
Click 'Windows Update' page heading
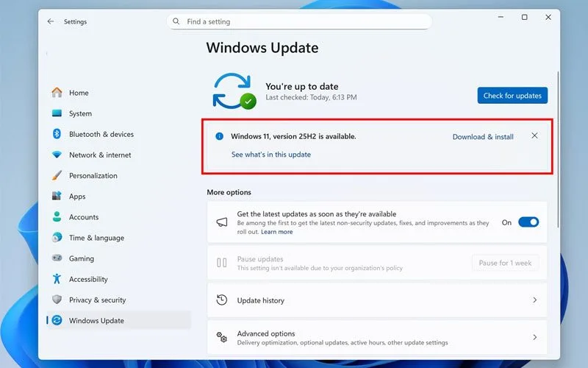(262, 48)
